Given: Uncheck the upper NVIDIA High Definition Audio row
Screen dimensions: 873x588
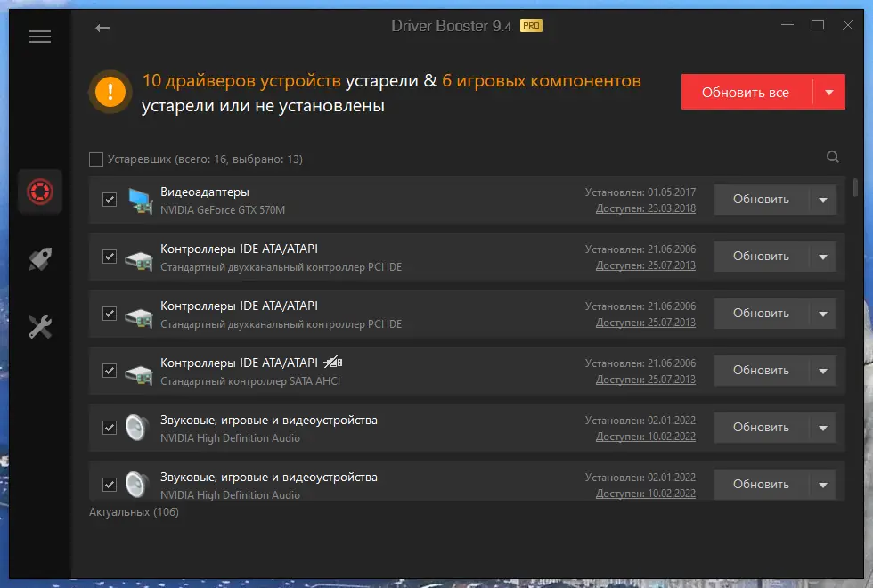Looking at the screenshot, I should click(110, 428).
